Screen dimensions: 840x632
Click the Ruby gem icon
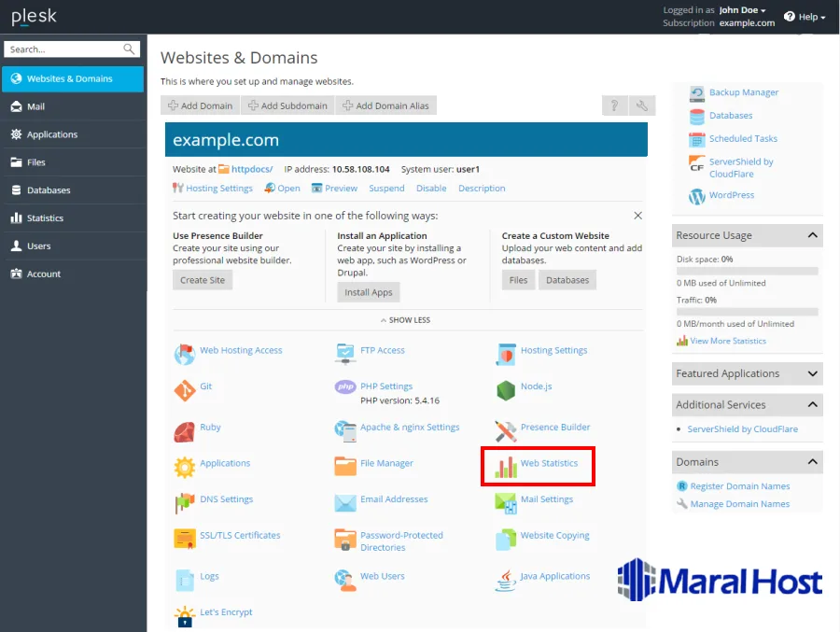click(x=184, y=431)
